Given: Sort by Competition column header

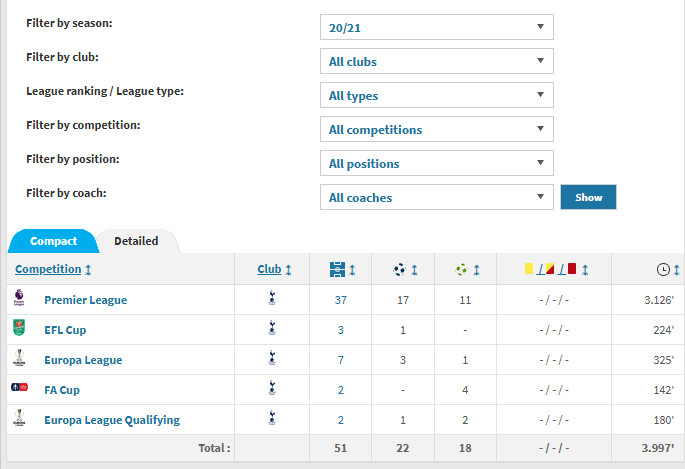Looking at the screenshot, I should tap(48, 269).
